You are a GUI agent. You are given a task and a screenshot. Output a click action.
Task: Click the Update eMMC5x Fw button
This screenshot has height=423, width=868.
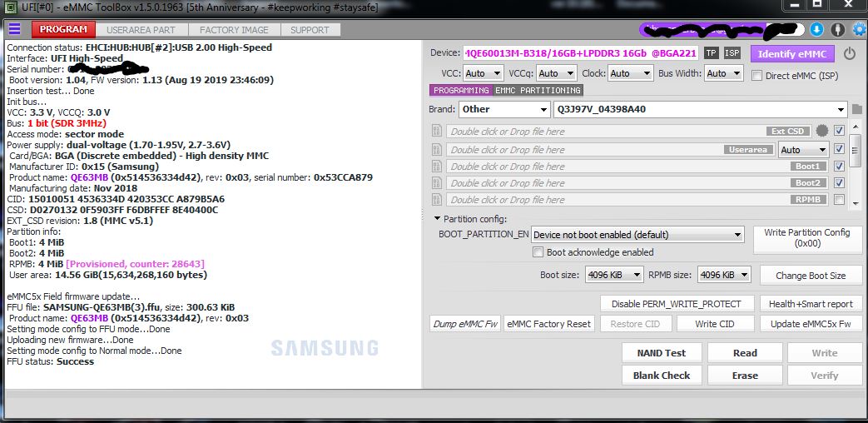pos(811,324)
